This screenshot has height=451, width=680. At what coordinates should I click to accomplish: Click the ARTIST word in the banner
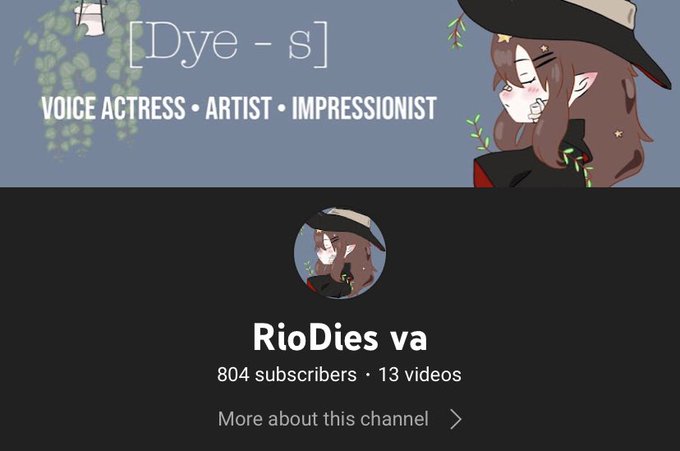click(239, 108)
